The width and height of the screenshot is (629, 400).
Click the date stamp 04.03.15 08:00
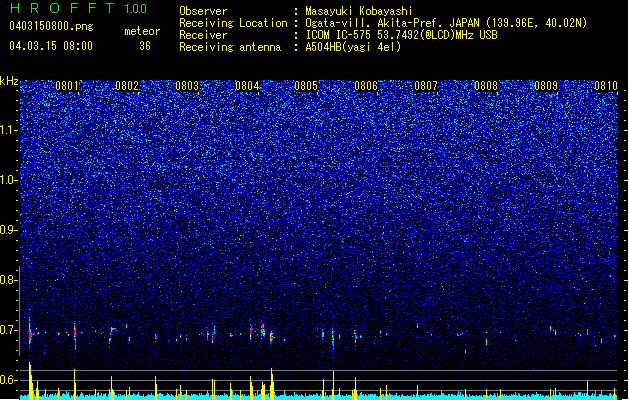coord(51,46)
